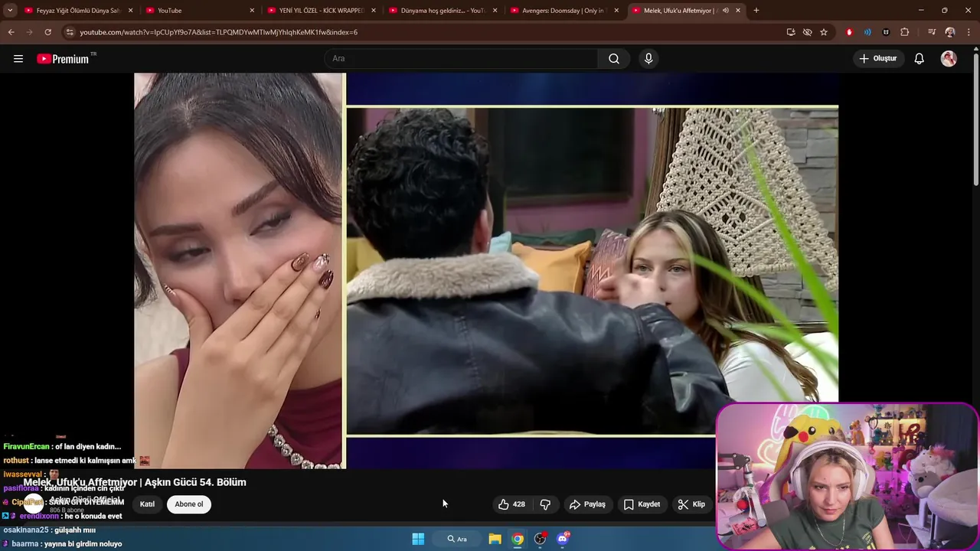Switch to the YouTube tab
This screenshot has width=980, height=551.
(199, 11)
